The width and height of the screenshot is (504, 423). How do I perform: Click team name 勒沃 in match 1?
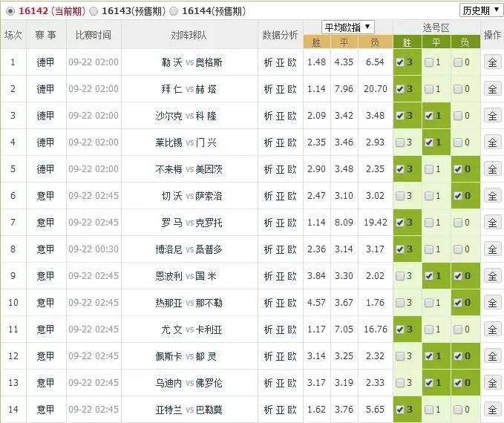(171, 62)
